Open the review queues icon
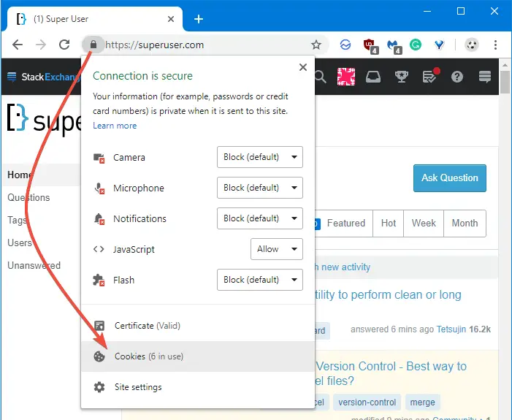This screenshot has width=512, height=420. coord(430,77)
